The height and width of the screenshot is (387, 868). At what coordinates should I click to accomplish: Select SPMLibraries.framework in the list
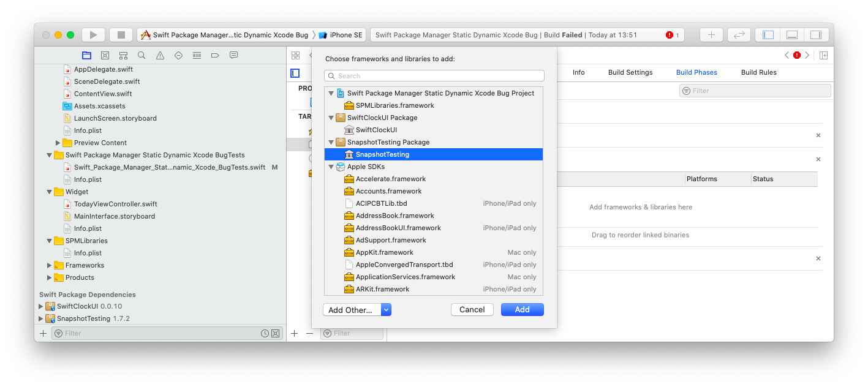(x=434, y=105)
